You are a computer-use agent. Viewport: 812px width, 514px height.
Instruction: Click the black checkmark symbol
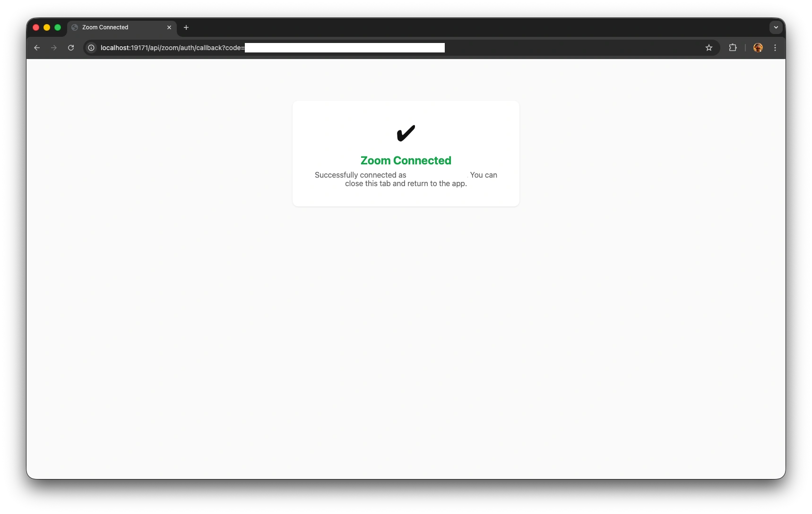[x=406, y=133]
